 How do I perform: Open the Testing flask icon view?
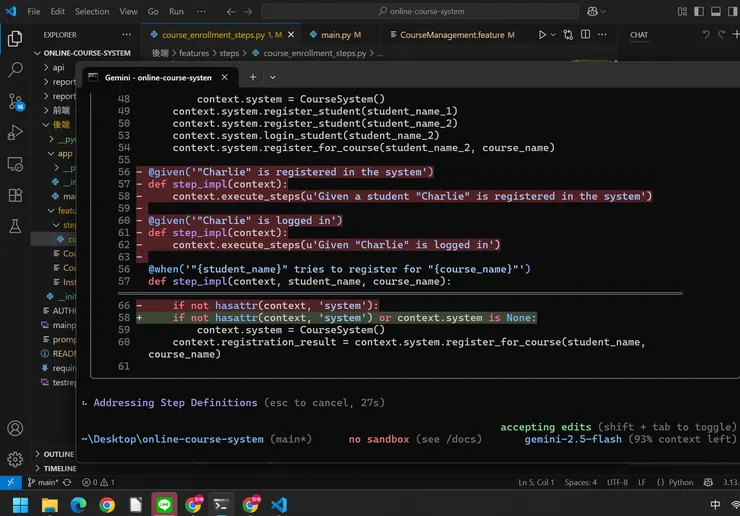(x=15, y=227)
